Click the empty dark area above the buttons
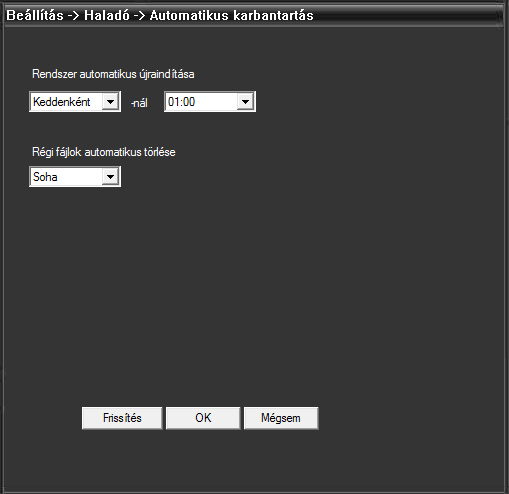Screen dimensions: 509x494 [x=253, y=293]
